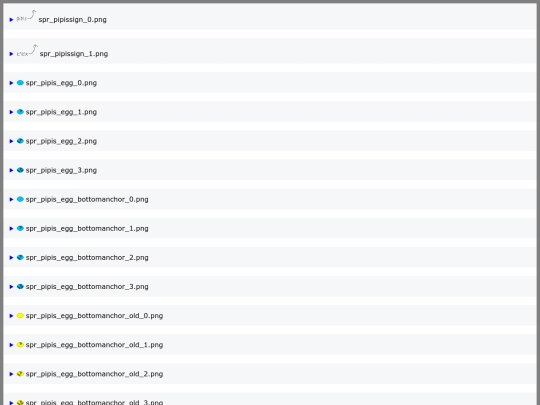Select the spr_pipis_egg_bottomanchor_old_2.png file name
The height and width of the screenshot is (405, 540).
click(x=94, y=374)
